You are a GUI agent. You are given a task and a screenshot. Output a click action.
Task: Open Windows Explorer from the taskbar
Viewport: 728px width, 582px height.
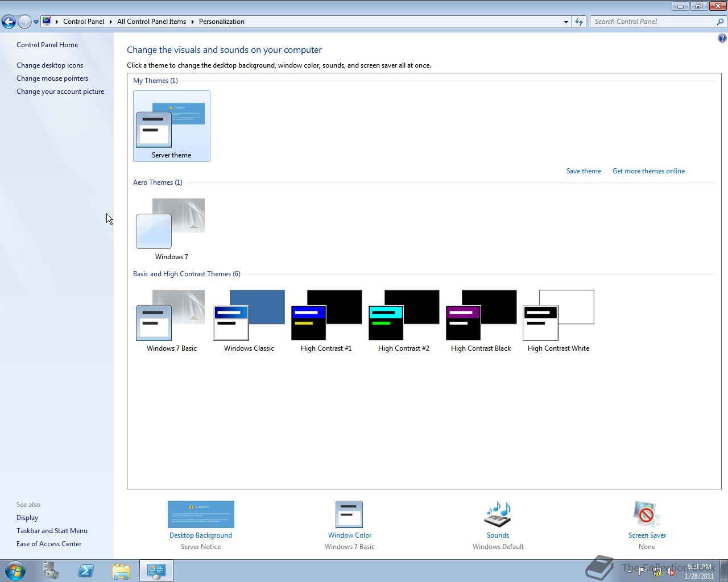[x=121, y=571]
